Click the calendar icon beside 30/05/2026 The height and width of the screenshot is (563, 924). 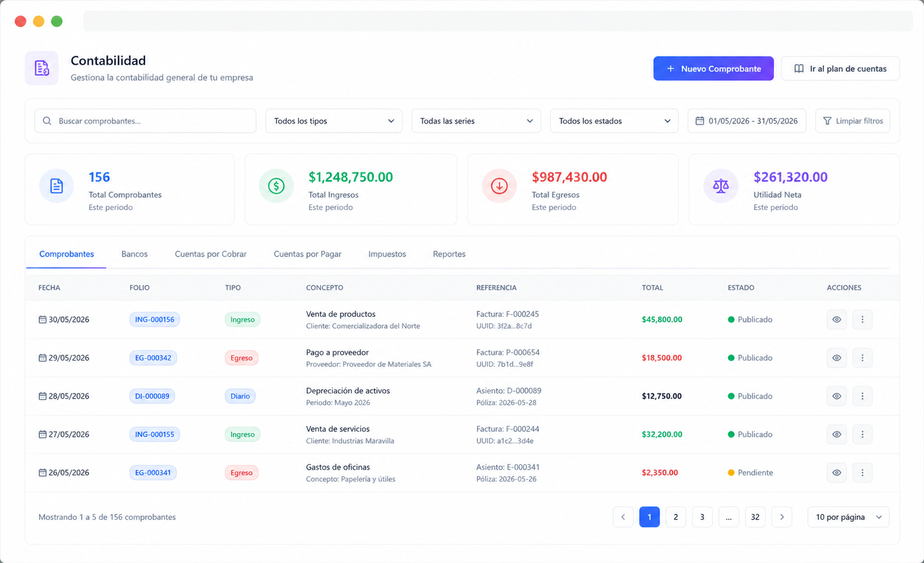click(x=42, y=319)
